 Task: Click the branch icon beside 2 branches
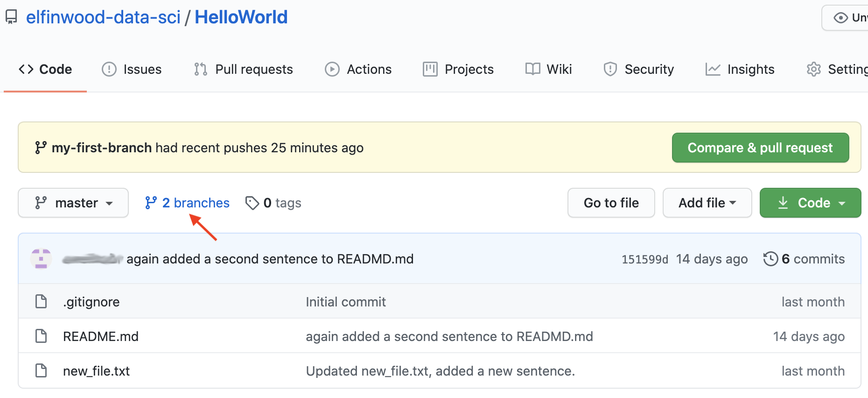(x=151, y=203)
